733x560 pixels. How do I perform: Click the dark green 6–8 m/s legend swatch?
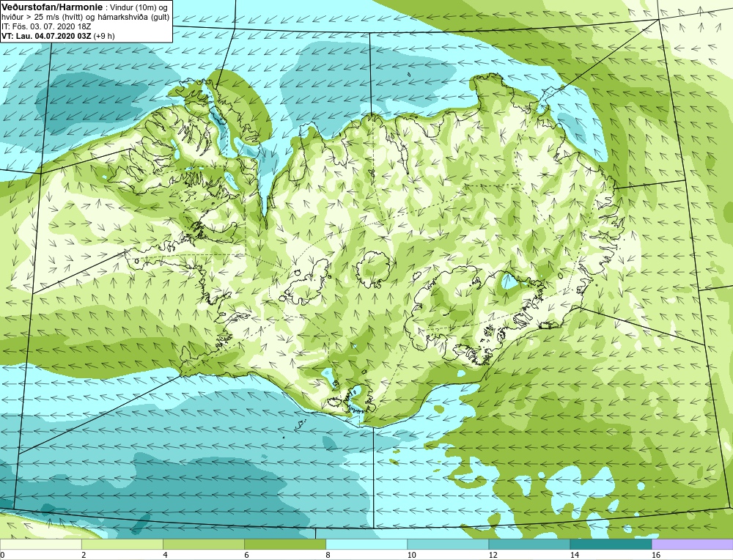click(x=284, y=544)
